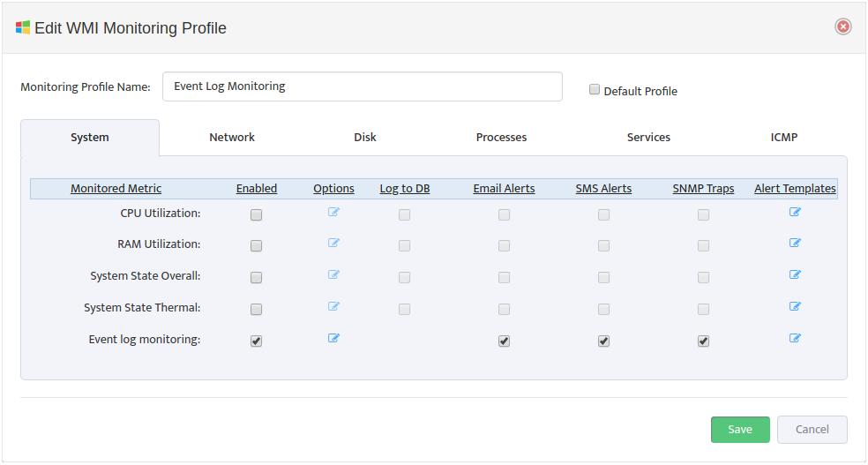The height and width of the screenshot is (465, 868).
Task: Open the Processes tab
Action: (x=502, y=138)
